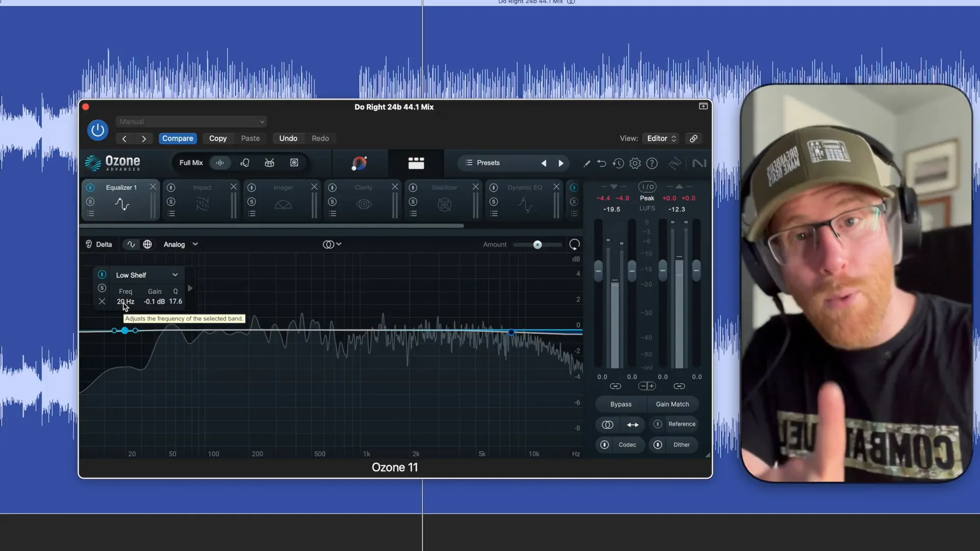Screen dimensions: 980x551
Task: Toggle the Impact module power
Action: 171,188
